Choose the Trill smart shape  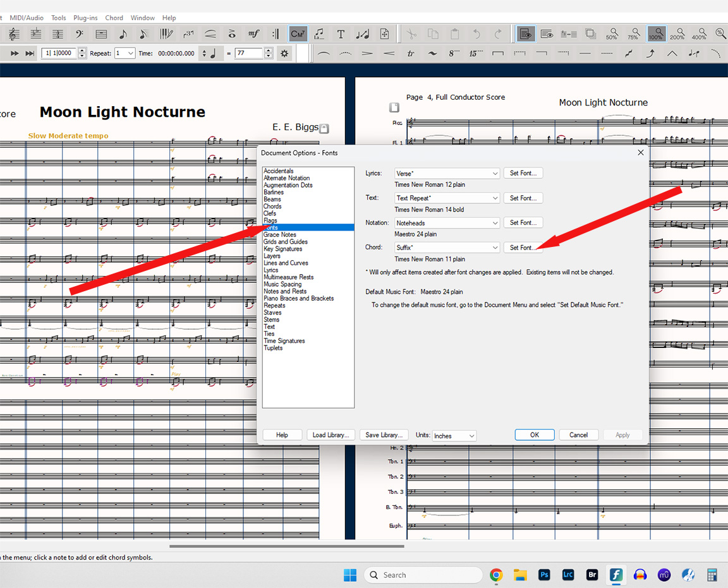pos(411,54)
